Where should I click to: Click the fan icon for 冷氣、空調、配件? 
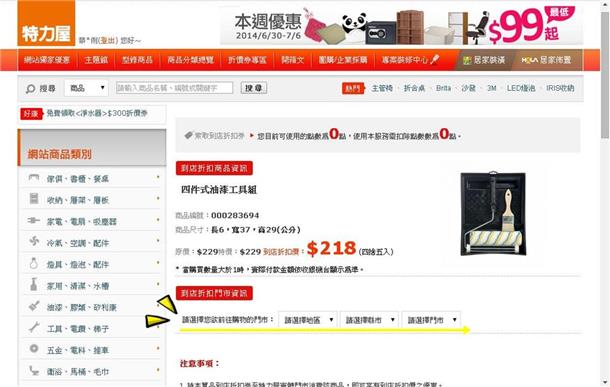pyautogui.click(x=34, y=241)
